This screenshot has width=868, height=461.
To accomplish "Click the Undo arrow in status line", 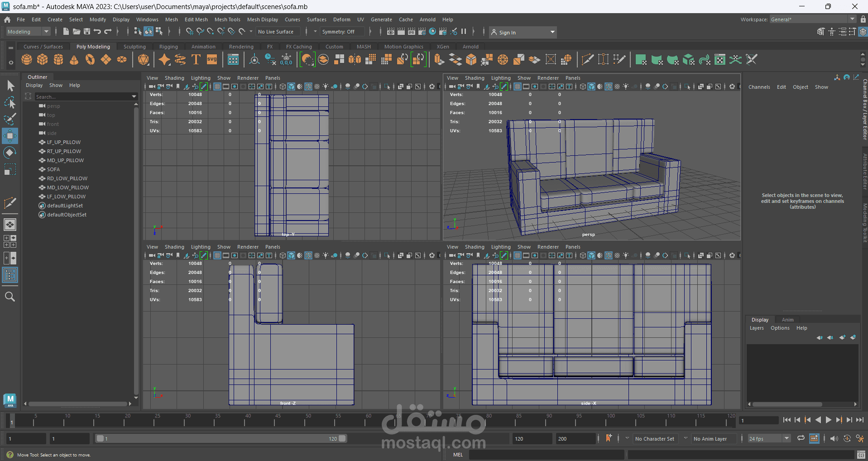I will [97, 32].
